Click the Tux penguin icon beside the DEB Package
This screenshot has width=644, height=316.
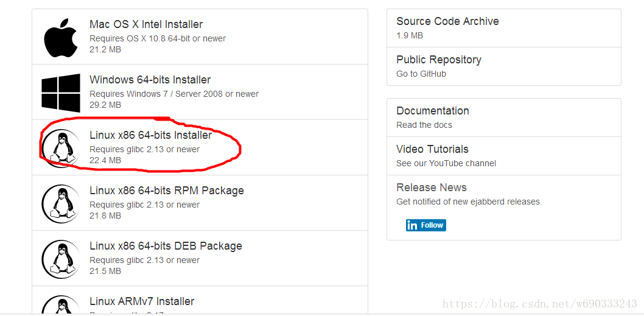tap(61, 259)
